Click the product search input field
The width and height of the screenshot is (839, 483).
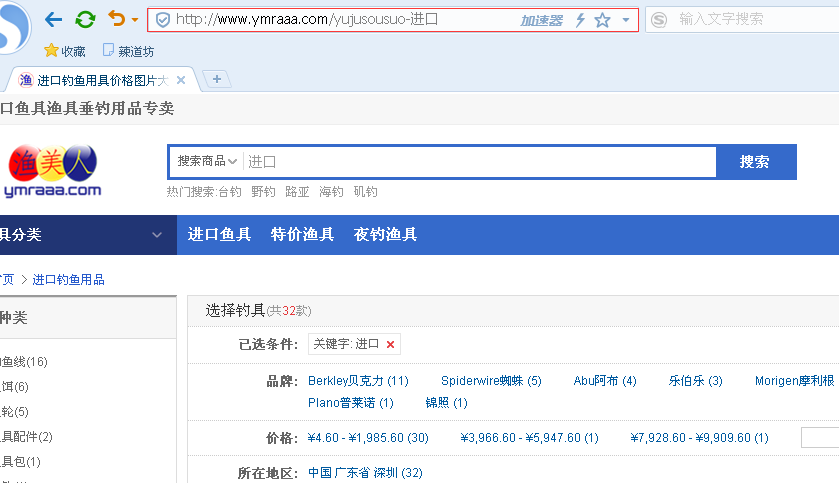click(480, 161)
